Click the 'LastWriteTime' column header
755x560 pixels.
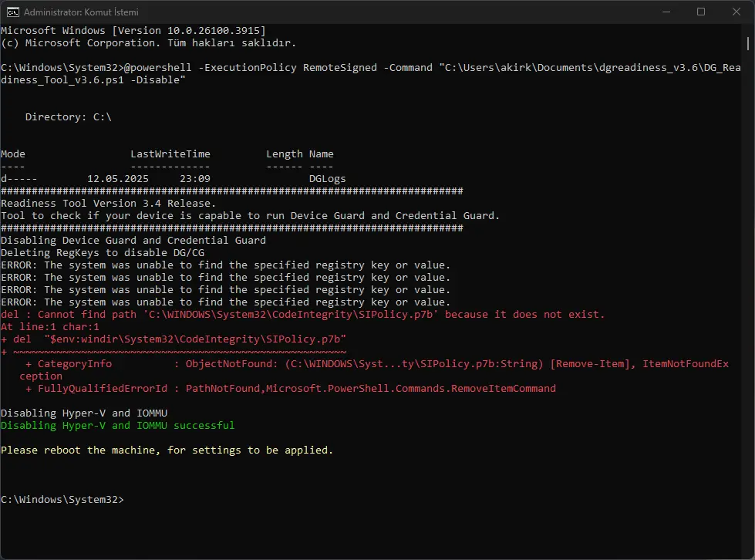pyautogui.click(x=170, y=154)
